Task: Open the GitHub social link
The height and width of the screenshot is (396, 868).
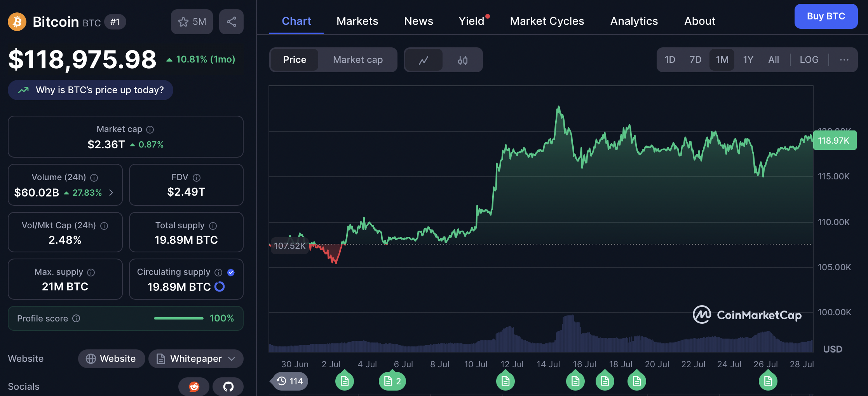Action: tap(228, 386)
